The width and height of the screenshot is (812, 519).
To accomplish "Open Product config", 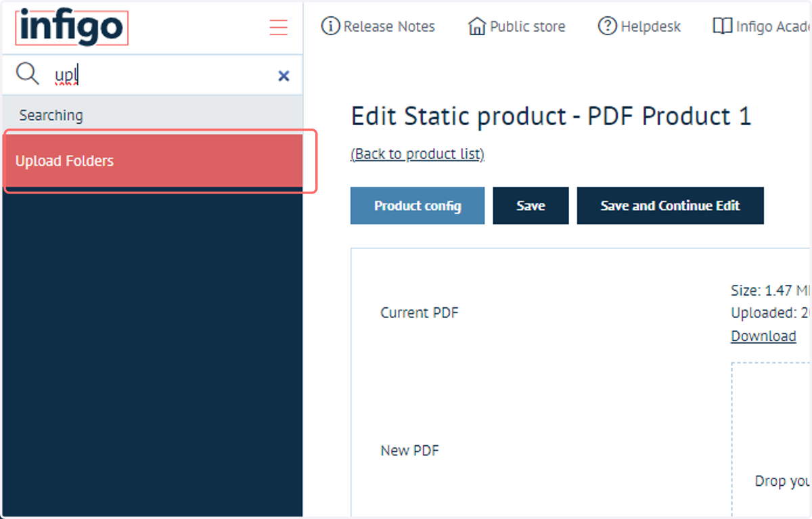I will [418, 206].
